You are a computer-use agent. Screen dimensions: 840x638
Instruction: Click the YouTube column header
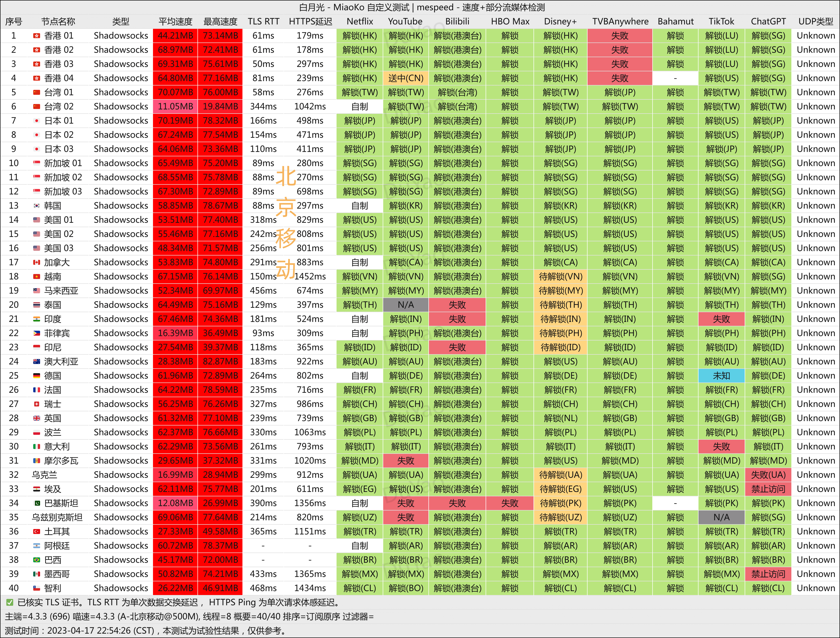(x=405, y=21)
